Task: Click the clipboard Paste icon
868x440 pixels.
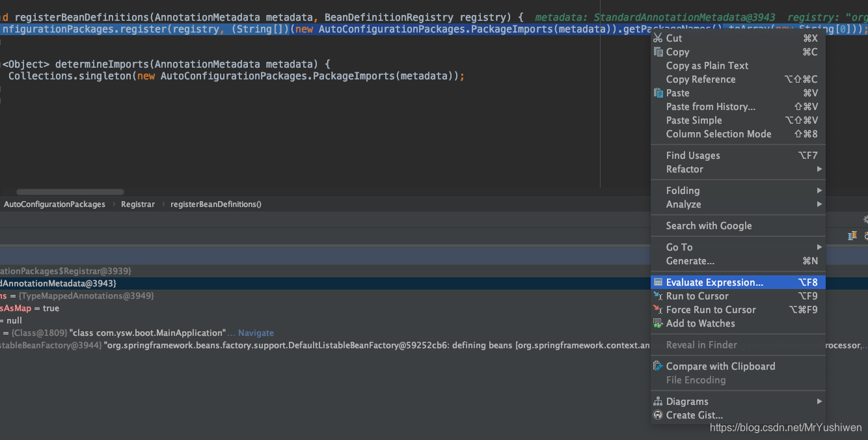Action: pyautogui.click(x=658, y=93)
